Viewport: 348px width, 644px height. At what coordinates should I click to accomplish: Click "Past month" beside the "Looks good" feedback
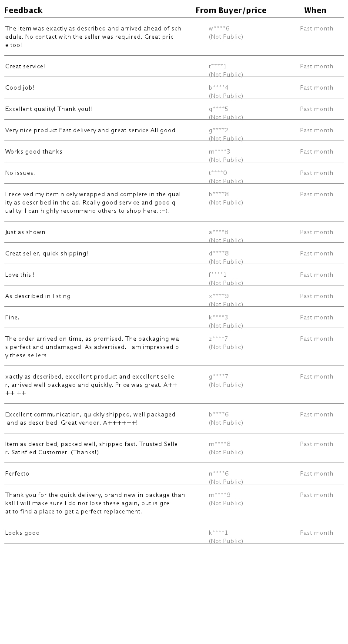(x=317, y=533)
